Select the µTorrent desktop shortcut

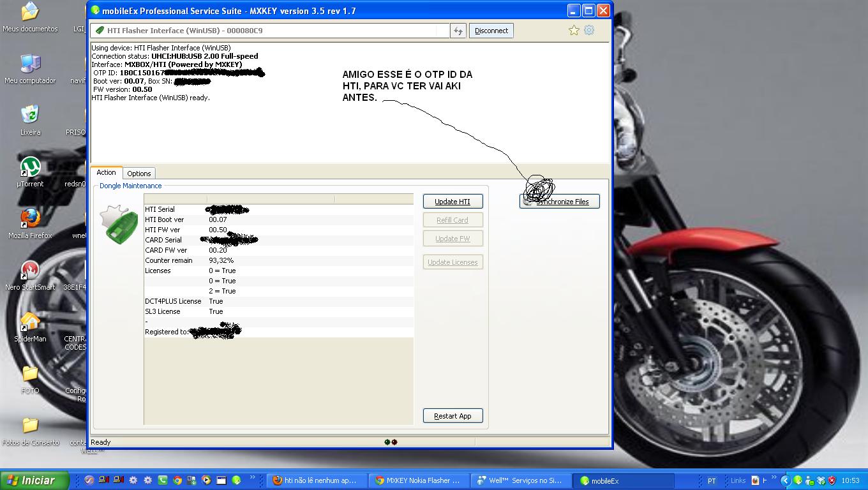[30, 172]
